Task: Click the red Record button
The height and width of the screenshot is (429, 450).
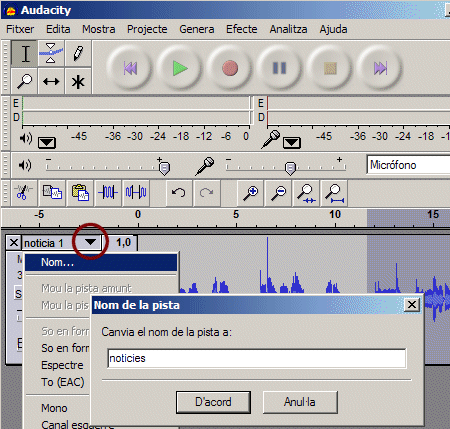Action: coord(230,68)
